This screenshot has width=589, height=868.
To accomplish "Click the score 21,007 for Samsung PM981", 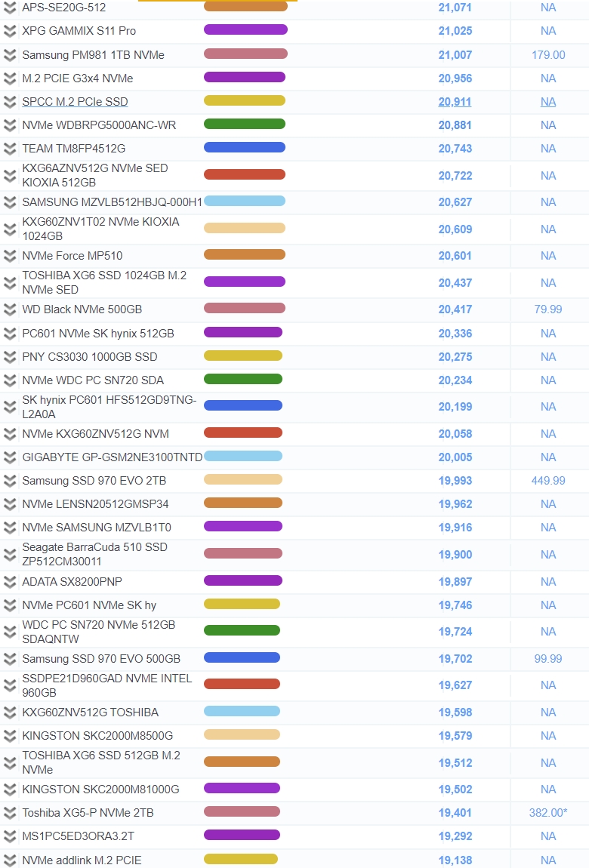I will (455, 55).
